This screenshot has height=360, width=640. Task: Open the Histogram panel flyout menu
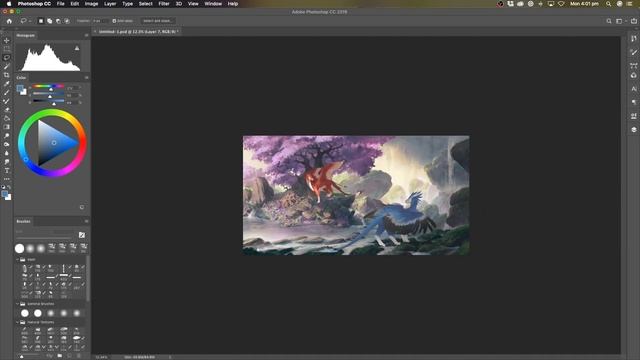[86, 36]
